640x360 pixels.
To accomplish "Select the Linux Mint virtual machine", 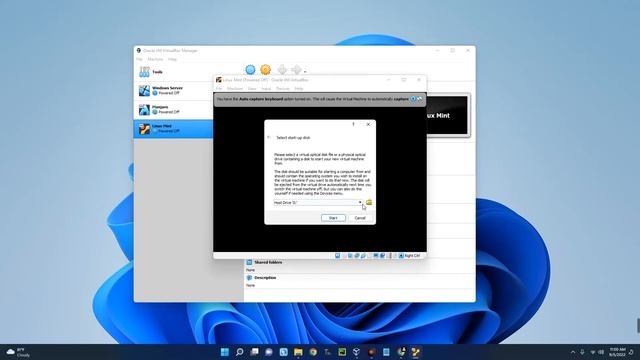I will (173, 129).
